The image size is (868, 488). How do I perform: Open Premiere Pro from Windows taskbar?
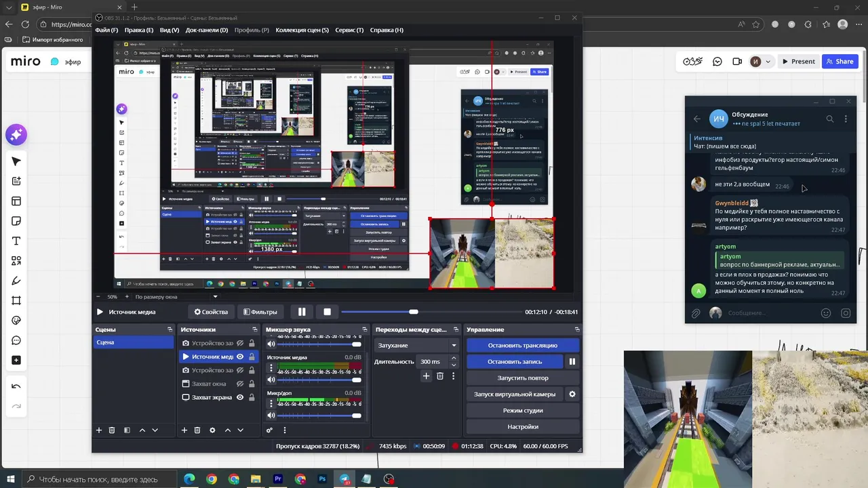[278, 479]
